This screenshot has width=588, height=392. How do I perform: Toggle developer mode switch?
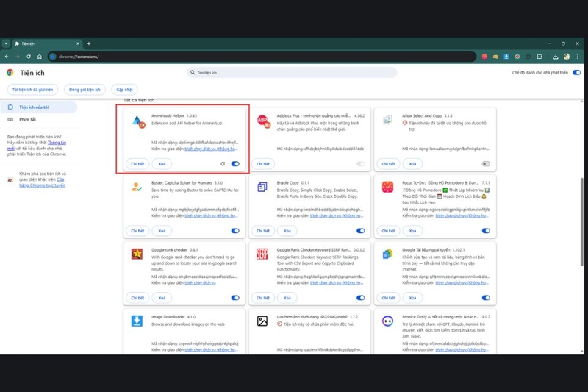(576, 72)
